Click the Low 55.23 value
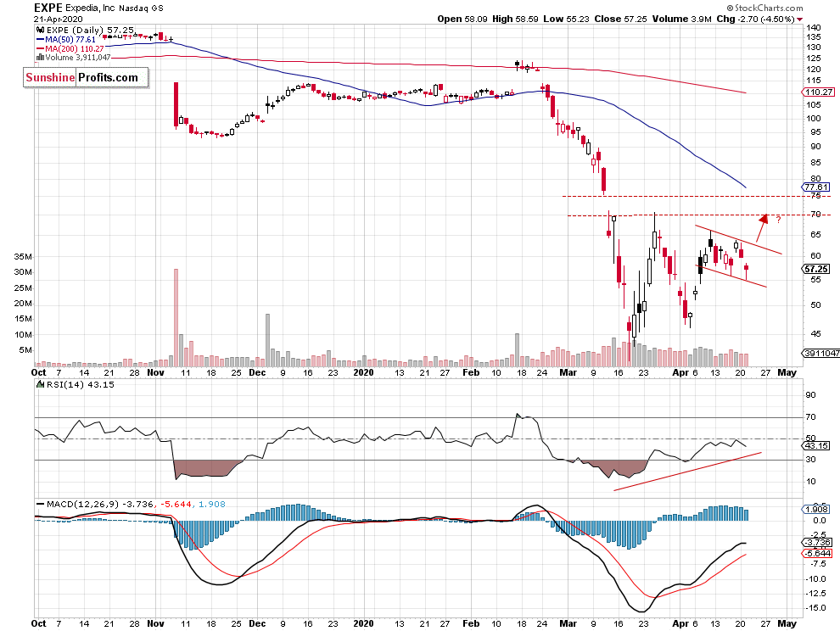Screen dimensions: 840x631 (566, 19)
